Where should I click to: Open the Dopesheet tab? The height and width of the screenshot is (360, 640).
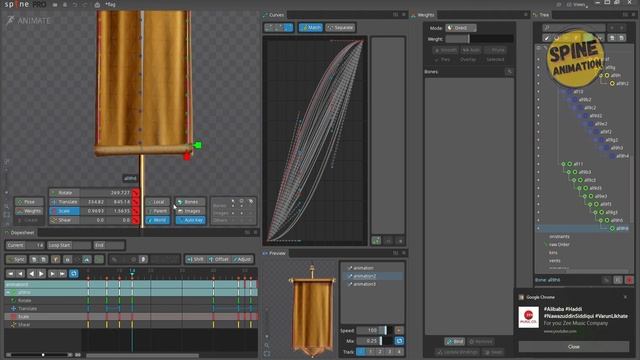click(20, 233)
